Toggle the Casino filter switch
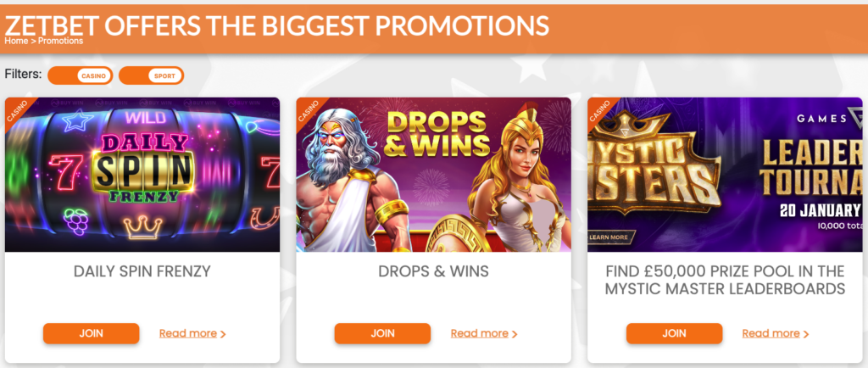 [x=81, y=75]
